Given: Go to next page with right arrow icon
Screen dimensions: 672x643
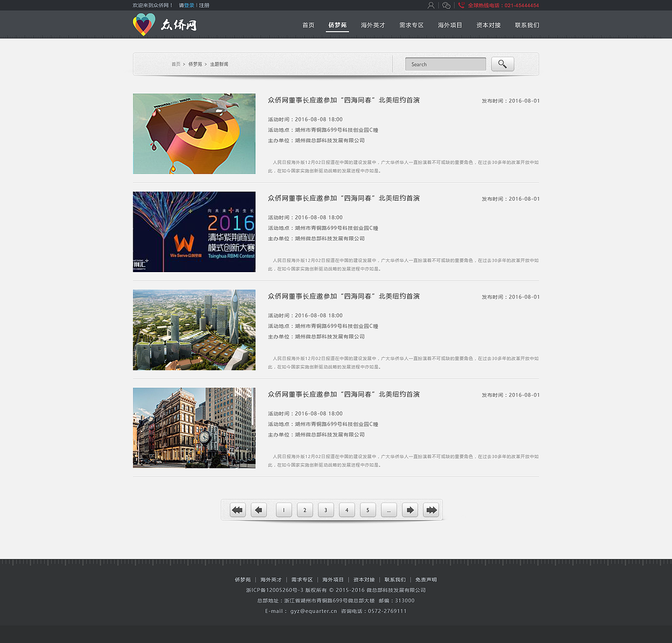Looking at the screenshot, I should pyautogui.click(x=409, y=509).
